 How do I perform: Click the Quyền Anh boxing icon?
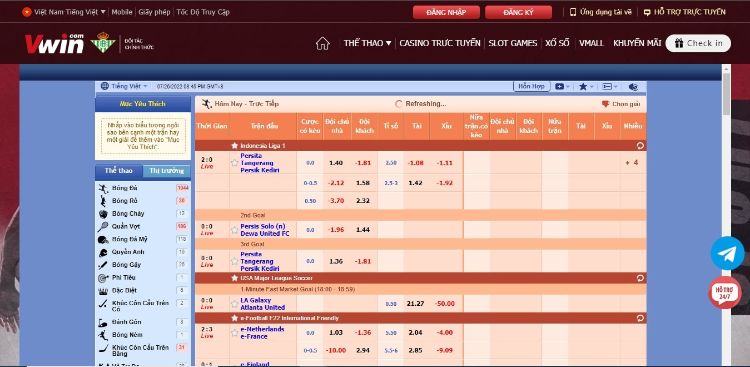(103, 252)
